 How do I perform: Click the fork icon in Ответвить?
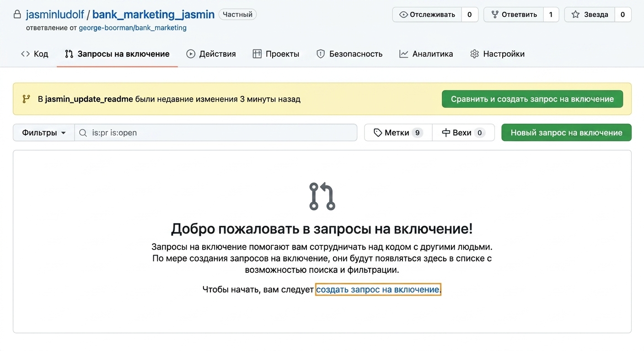pos(495,15)
